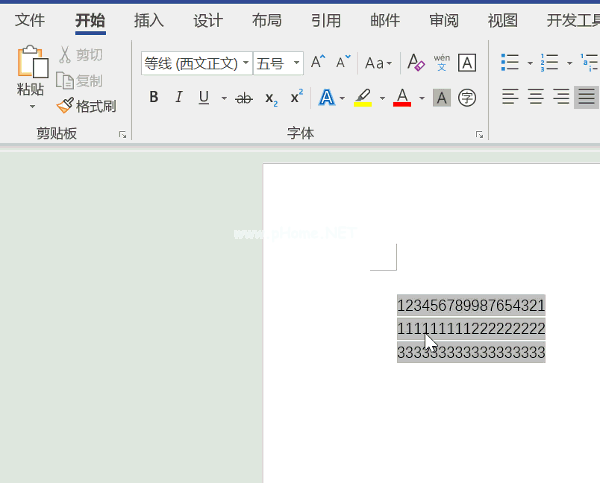
Task: Apply the yellow text highlight color
Action: pos(362,98)
